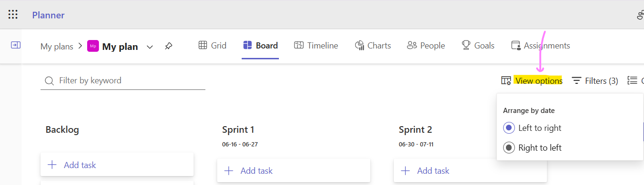Switch to the Timeline tab
Image resolution: width=644 pixels, height=185 pixels.
coord(316,46)
